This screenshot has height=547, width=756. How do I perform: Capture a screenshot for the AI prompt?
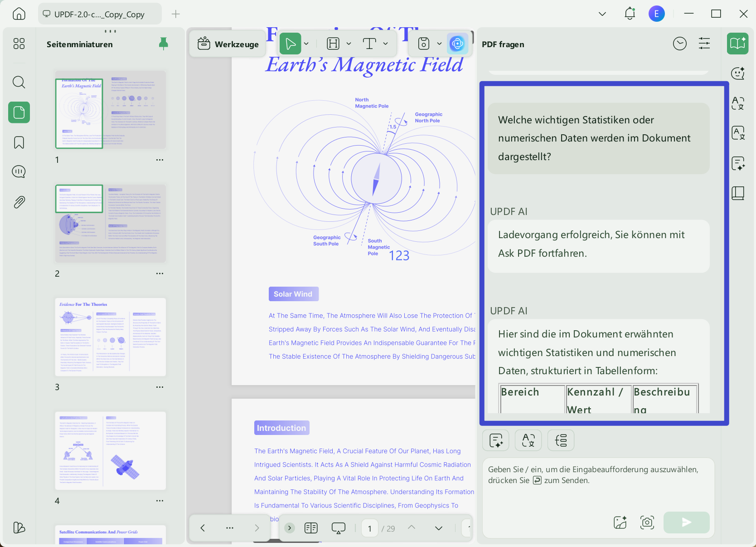647,523
